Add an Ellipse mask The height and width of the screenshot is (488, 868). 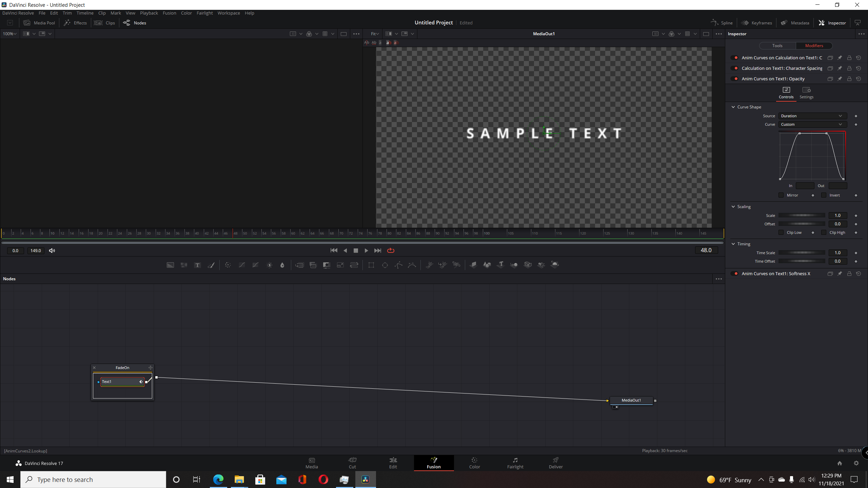pyautogui.click(x=385, y=265)
